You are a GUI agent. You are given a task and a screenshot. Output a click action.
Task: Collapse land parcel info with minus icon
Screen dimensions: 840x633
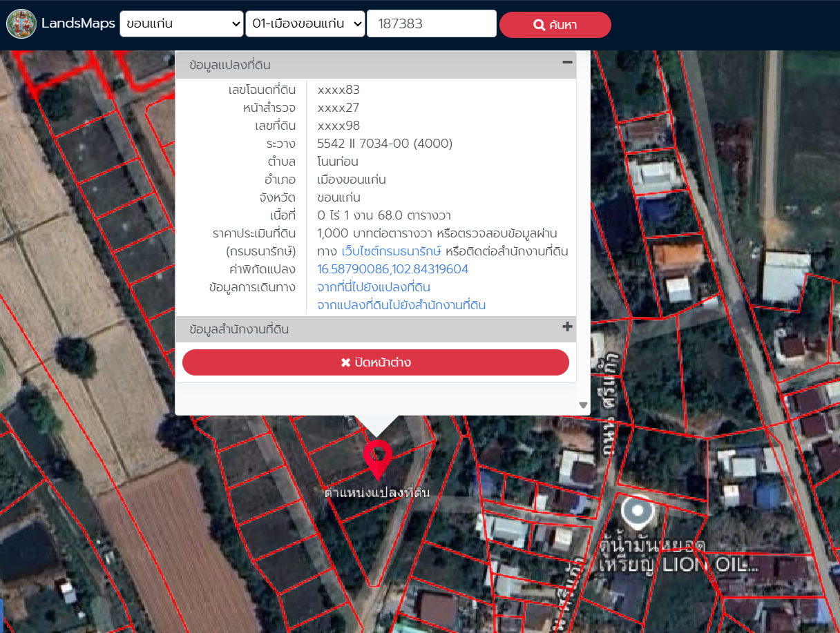point(567,63)
